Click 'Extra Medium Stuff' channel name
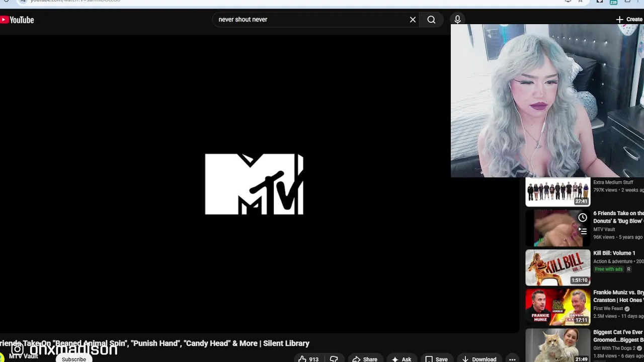 point(613,183)
